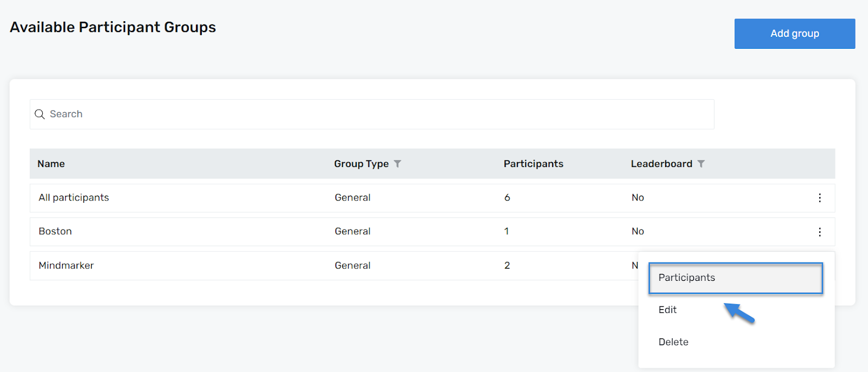Open three-dot menu for Boston row
Screen dimensions: 868x372
819,232
